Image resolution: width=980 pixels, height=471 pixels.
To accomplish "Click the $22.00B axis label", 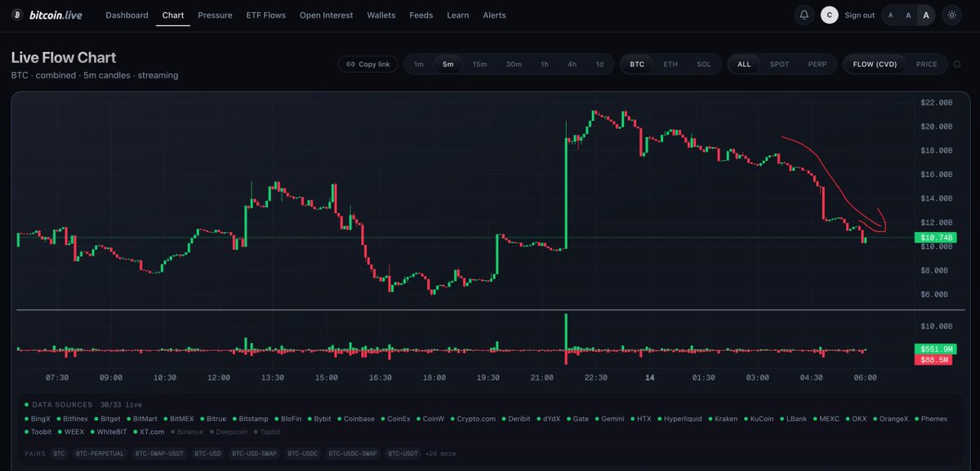I will 936,103.
